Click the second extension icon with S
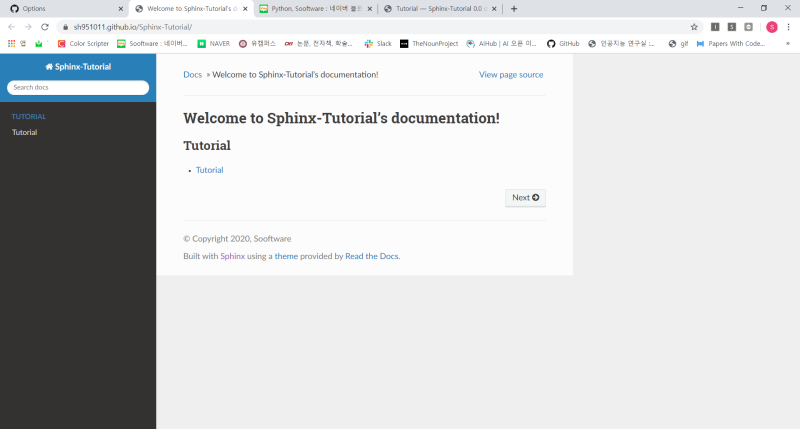This screenshot has height=429, width=800. [x=732, y=27]
